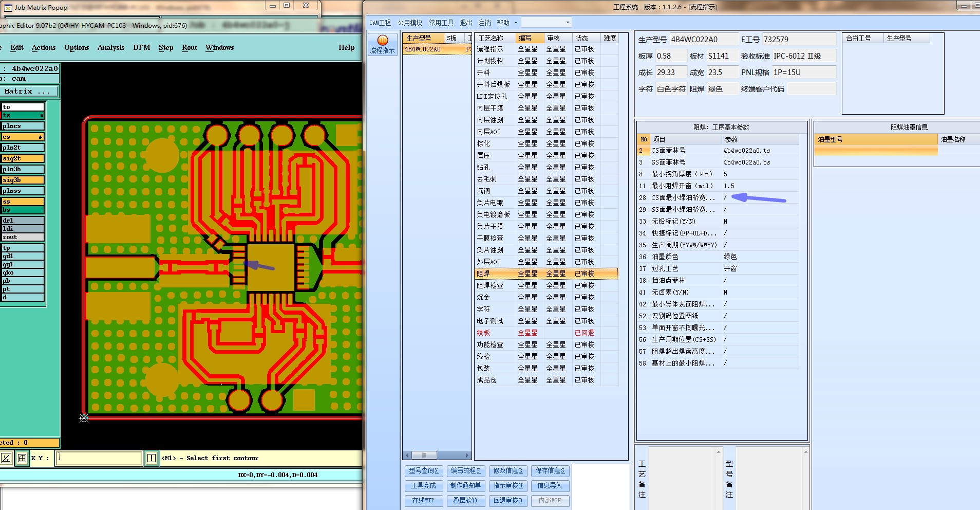980x510 pixels.
Task: Open the combo box next to 帮助 menu
Action: tap(546, 23)
